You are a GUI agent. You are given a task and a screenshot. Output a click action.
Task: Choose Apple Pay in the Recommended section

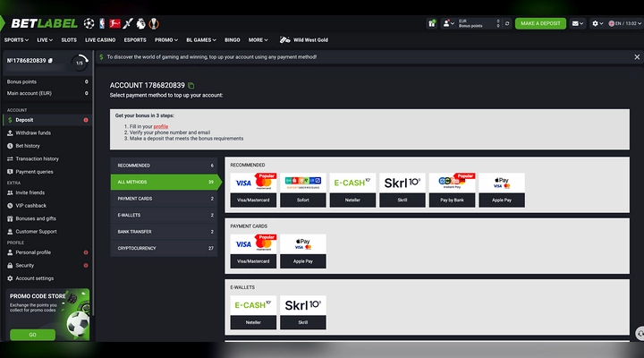pos(502,190)
